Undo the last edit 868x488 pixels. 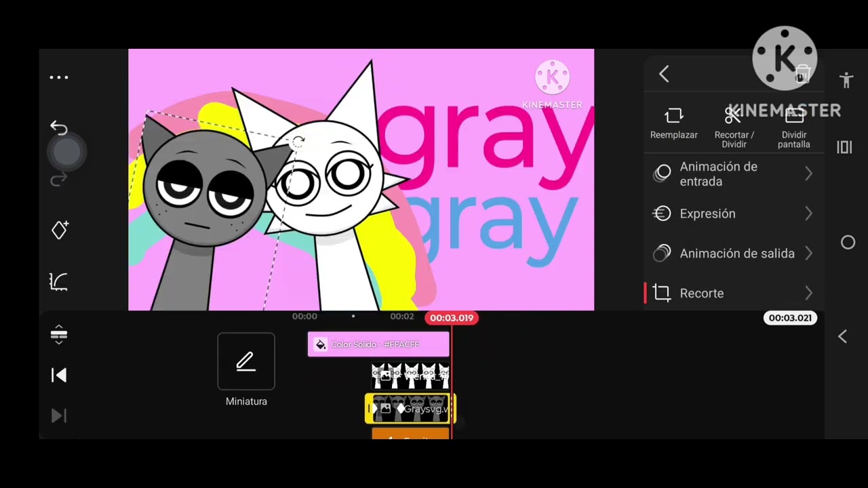pyautogui.click(x=59, y=128)
